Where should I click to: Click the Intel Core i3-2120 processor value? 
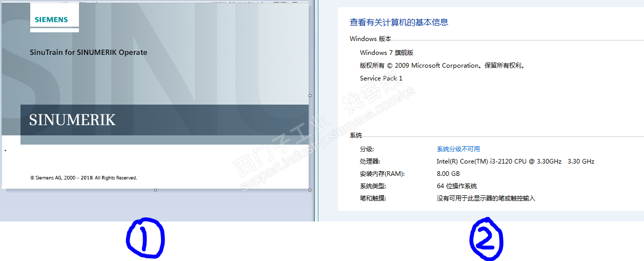click(x=515, y=162)
